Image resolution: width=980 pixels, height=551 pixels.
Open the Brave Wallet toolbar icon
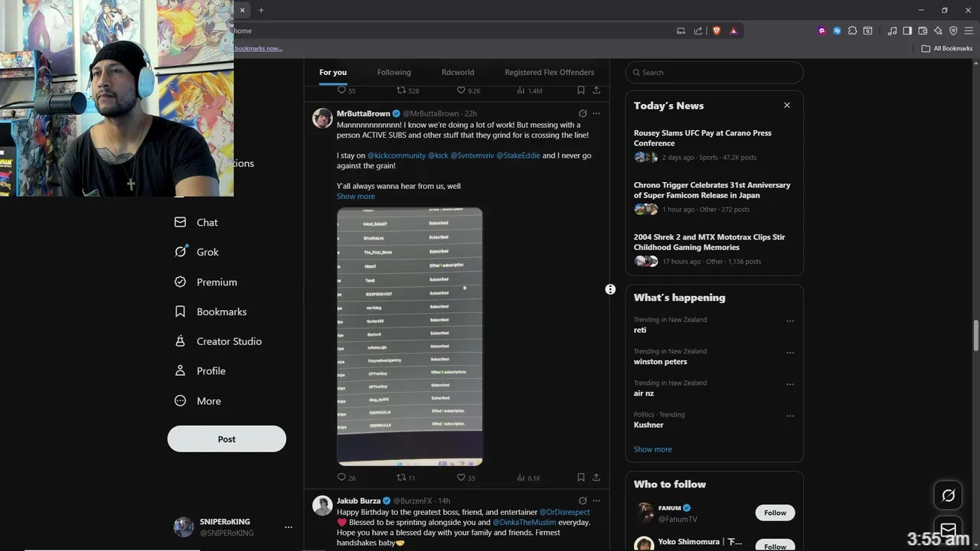coord(923,31)
